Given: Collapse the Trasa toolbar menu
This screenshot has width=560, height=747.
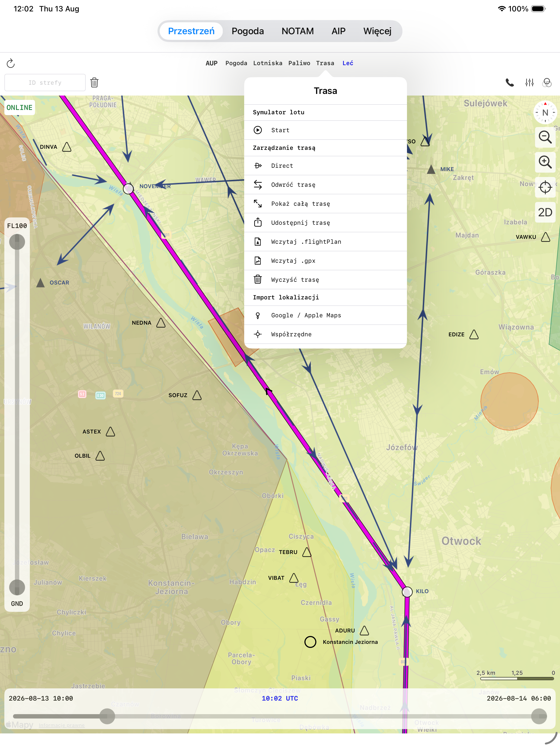Looking at the screenshot, I should pyautogui.click(x=325, y=63).
